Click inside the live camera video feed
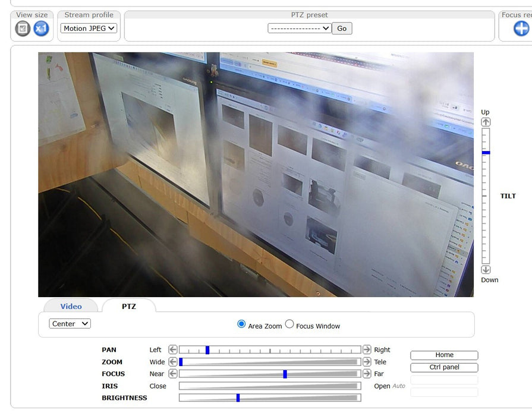The width and height of the screenshot is (532, 416). pyautogui.click(x=256, y=174)
